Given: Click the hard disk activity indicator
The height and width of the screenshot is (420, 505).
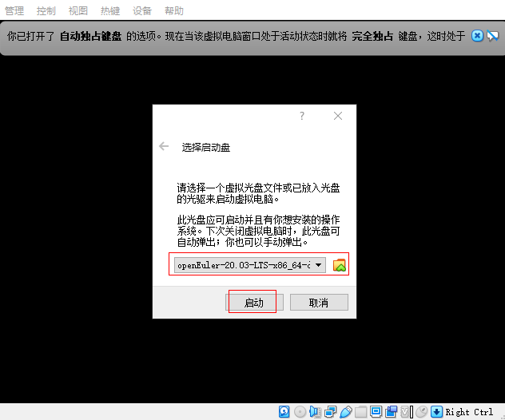Looking at the screenshot, I should coord(284,412).
